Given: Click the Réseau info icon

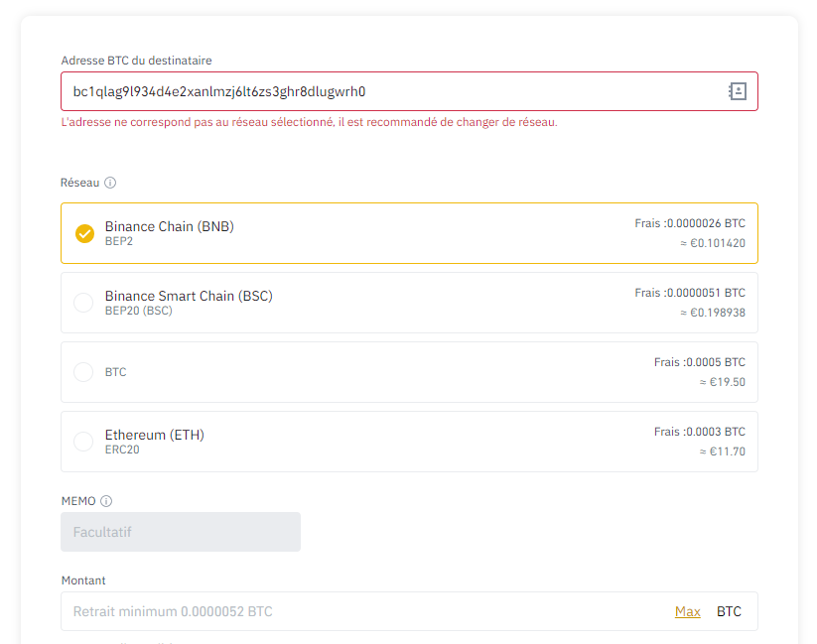Looking at the screenshot, I should pyautogui.click(x=110, y=183).
